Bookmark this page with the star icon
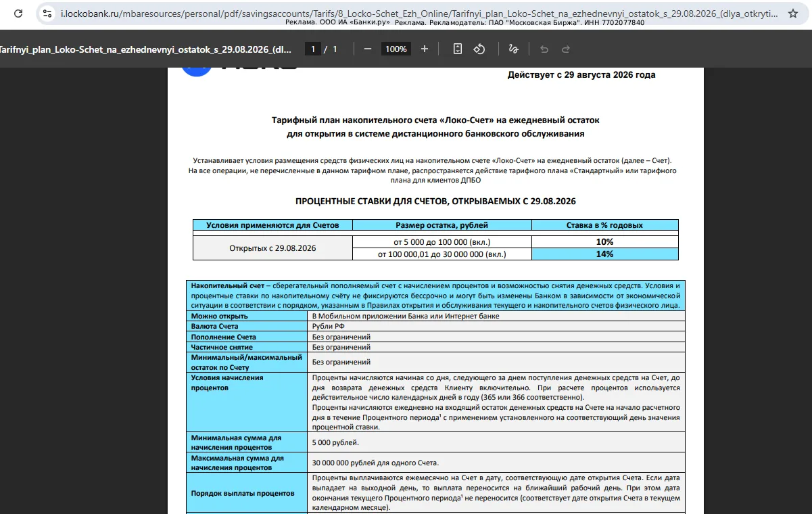Viewport: 812px width, 514px height. 793,13
